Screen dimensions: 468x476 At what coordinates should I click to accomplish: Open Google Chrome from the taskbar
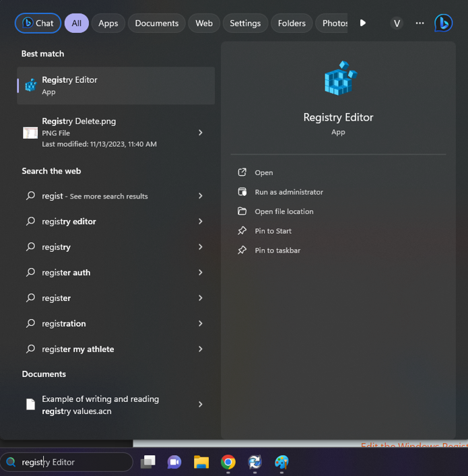click(228, 462)
